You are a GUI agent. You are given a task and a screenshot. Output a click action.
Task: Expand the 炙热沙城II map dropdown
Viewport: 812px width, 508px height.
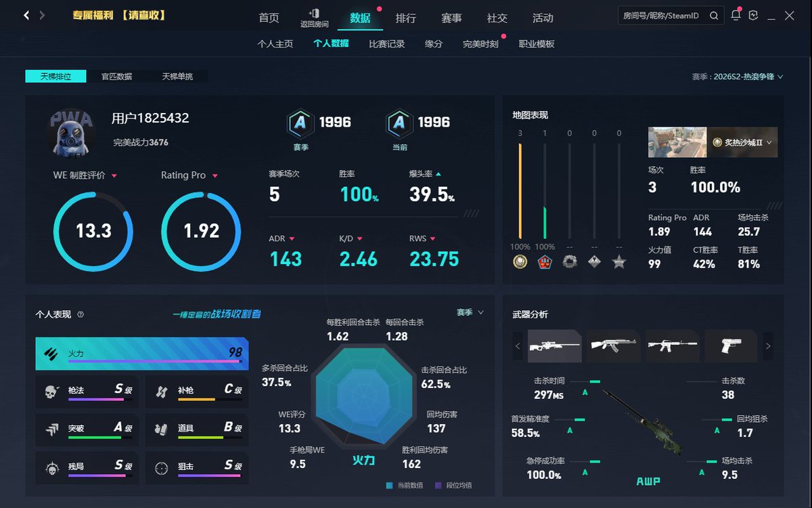pos(743,142)
